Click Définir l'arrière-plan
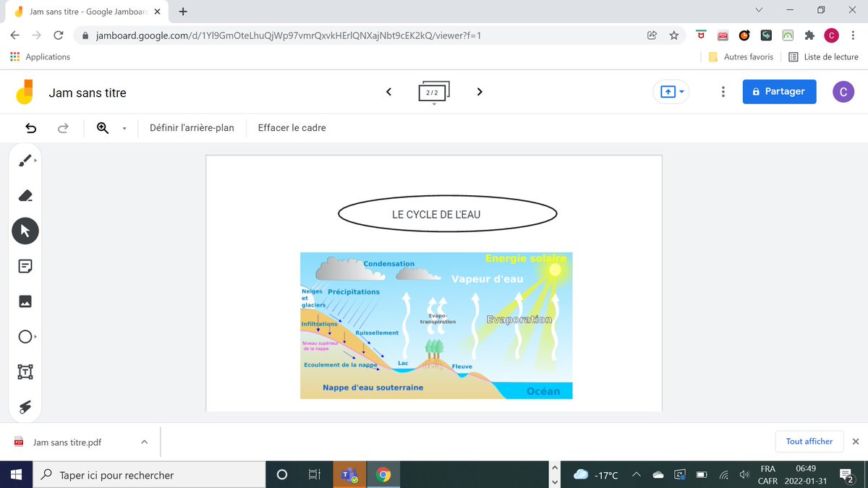This screenshot has width=868, height=488. click(192, 128)
